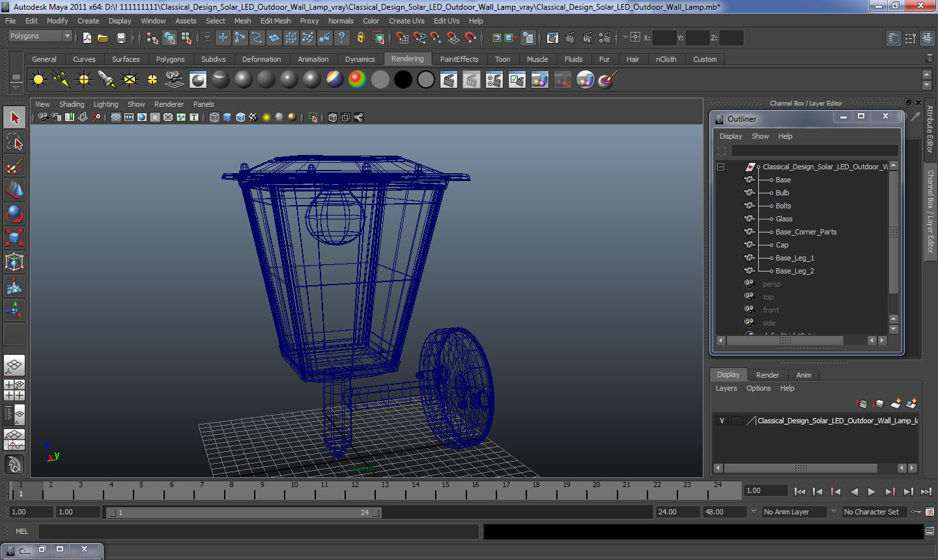Screen dimensions: 938x560
Task: Open the Create UVs menu
Action: coord(406,21)
